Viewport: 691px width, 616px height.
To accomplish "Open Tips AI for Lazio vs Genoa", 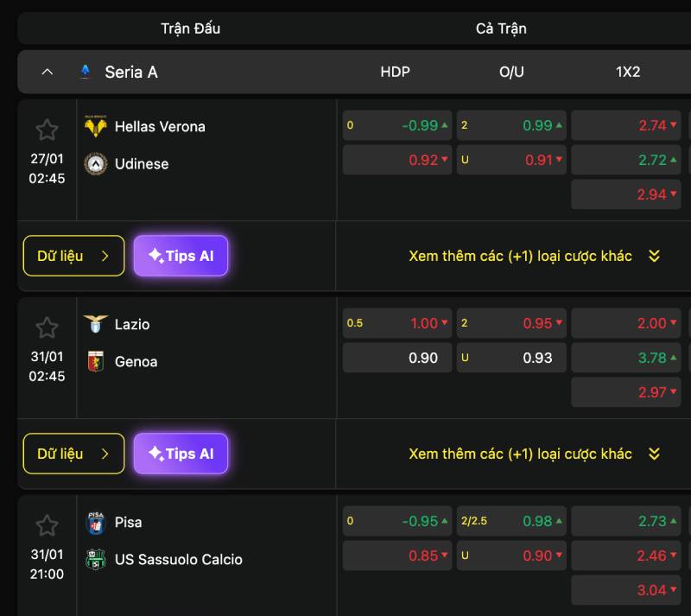I will (x=181, y=454).
